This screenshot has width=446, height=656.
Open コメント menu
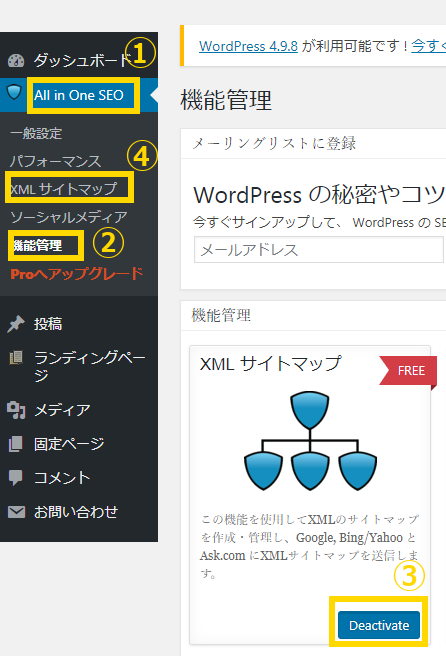coord(62,478)
